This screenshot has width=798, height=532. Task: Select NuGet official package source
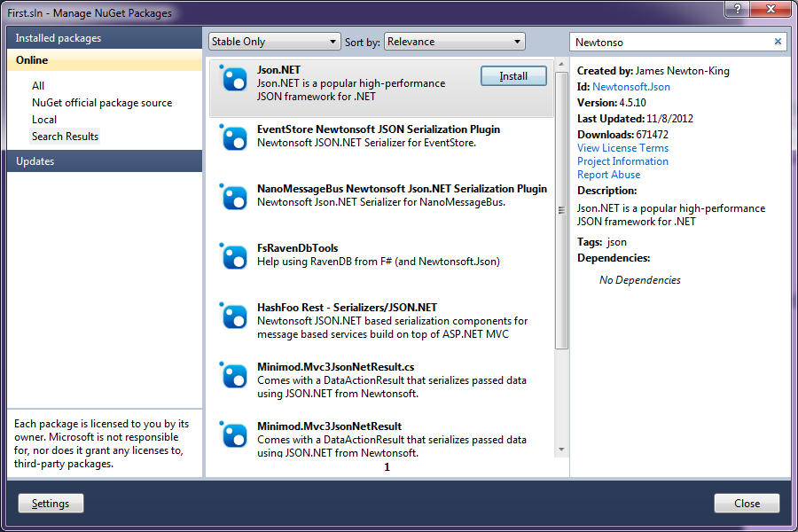102,103
